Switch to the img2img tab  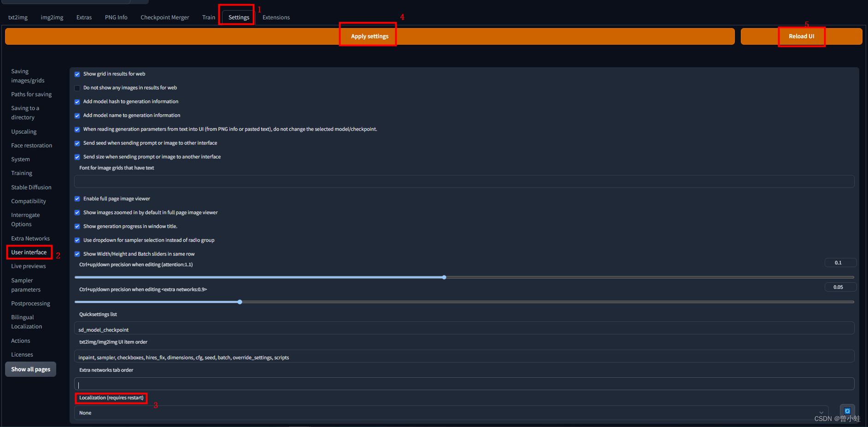point(52,18)
